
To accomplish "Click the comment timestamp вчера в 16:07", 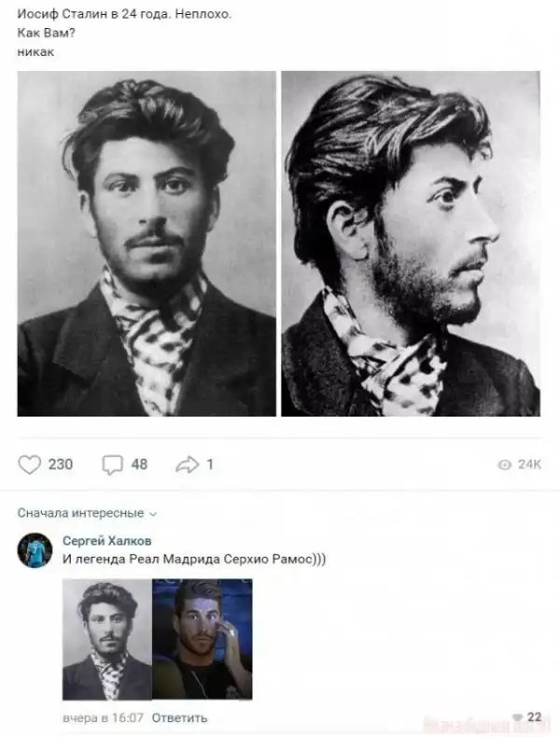I will tap(103, 717).
